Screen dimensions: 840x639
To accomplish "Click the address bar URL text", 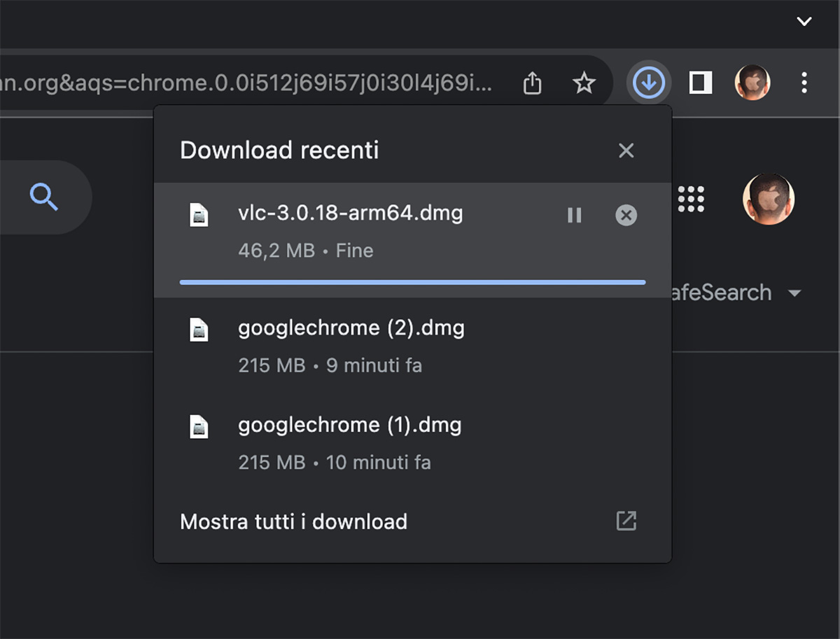I will click(245, 83).
